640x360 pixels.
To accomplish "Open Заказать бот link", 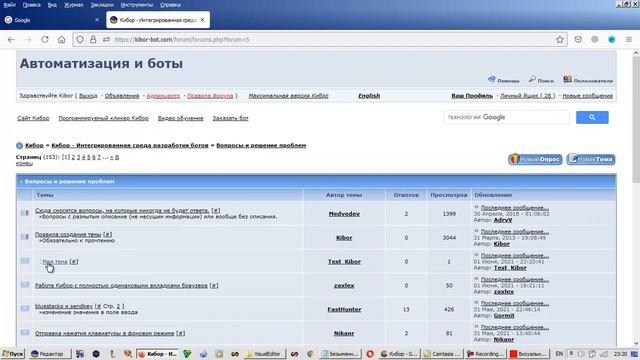I will pos(230,118).
